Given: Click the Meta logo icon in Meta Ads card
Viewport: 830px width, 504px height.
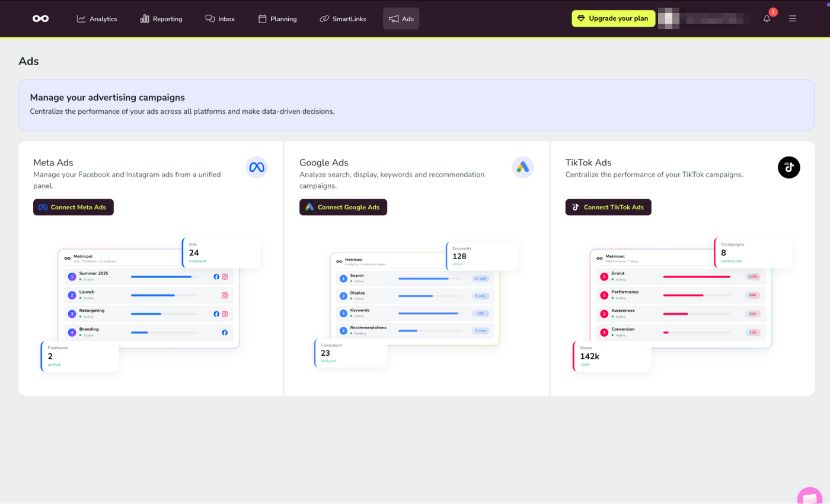Looking at the screenshot, I should pyautogui.click(x=257, y=167).
